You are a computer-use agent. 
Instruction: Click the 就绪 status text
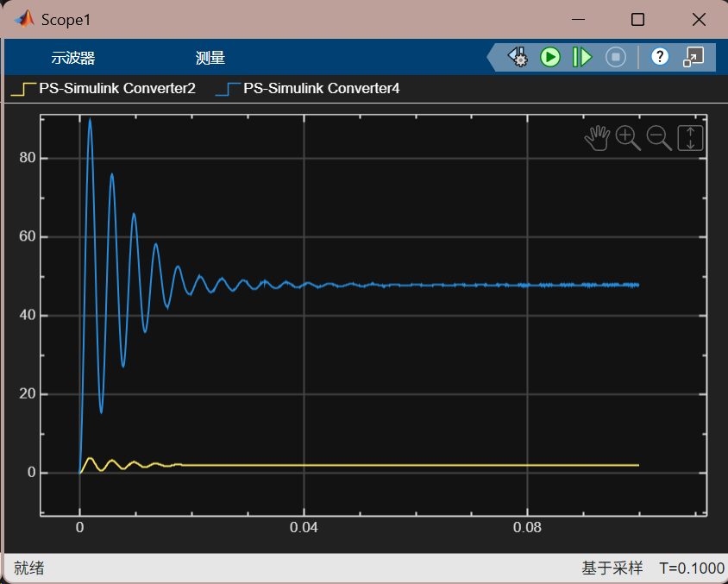28,568
